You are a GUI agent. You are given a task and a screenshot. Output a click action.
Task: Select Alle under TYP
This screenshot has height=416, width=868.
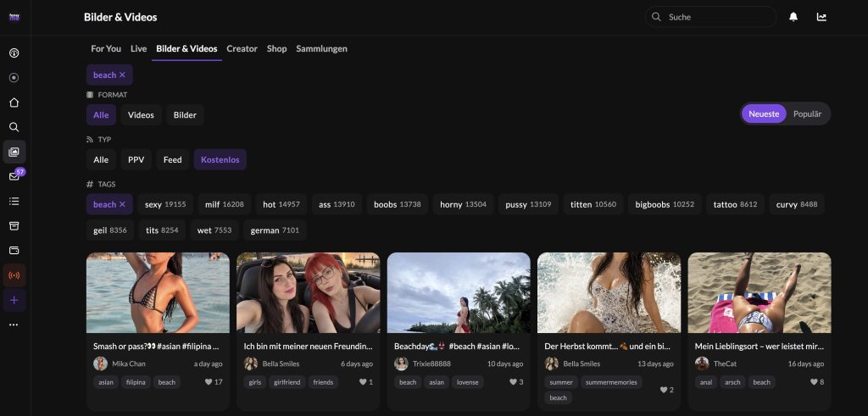tap(102, 160)
